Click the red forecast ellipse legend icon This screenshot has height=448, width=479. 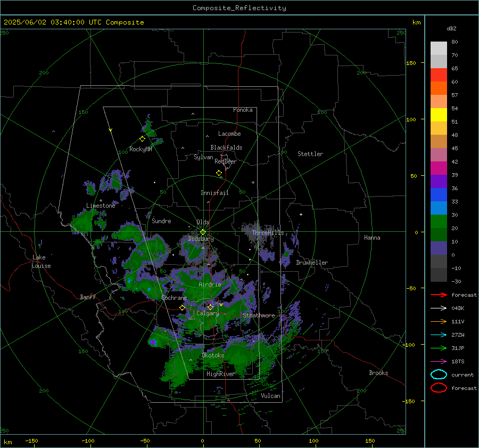pyautogui.click(x=439, y=388)
